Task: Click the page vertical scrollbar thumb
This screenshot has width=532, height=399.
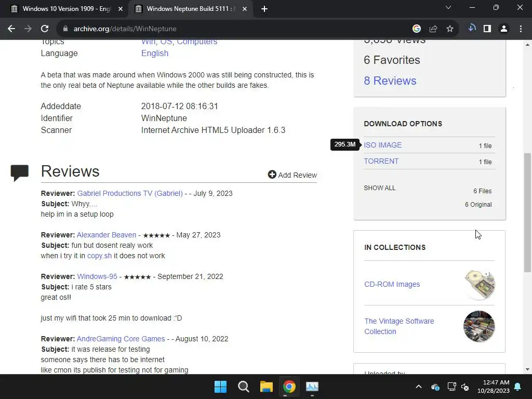Action: point(527,212)
